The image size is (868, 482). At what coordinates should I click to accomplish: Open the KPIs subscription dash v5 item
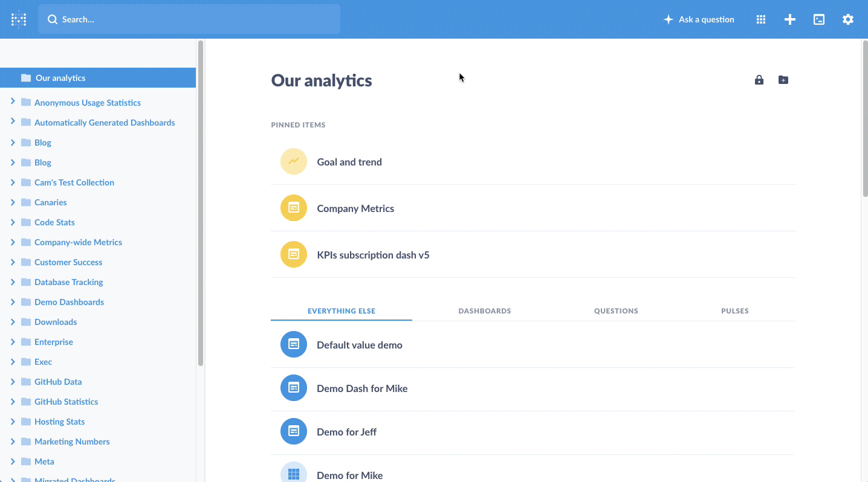click(373, 254)
